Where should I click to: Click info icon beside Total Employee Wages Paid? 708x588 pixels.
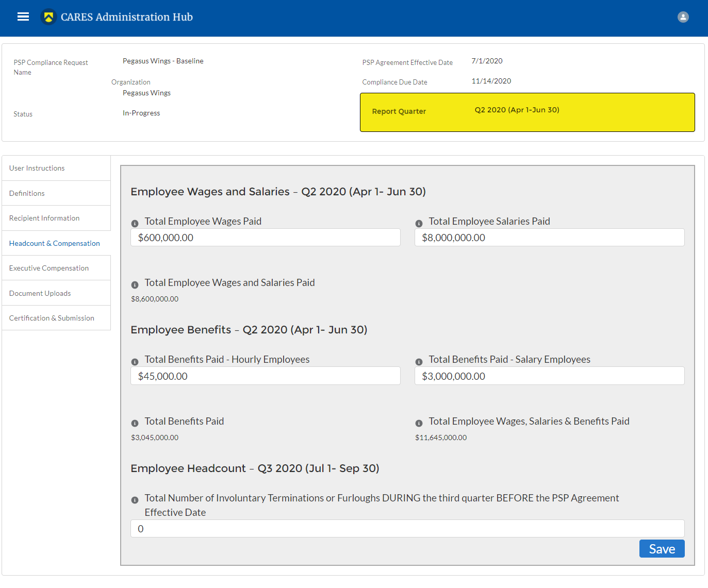tap(135, 224)
